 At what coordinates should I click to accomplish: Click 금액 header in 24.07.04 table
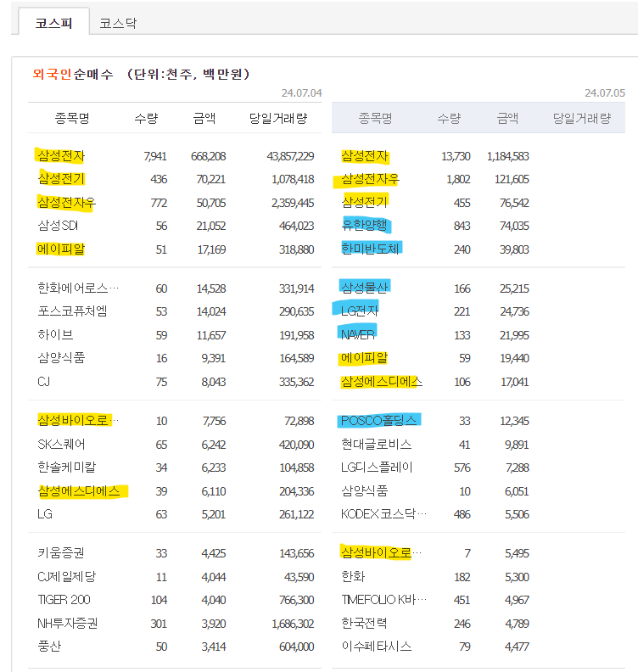click(204, 118)
